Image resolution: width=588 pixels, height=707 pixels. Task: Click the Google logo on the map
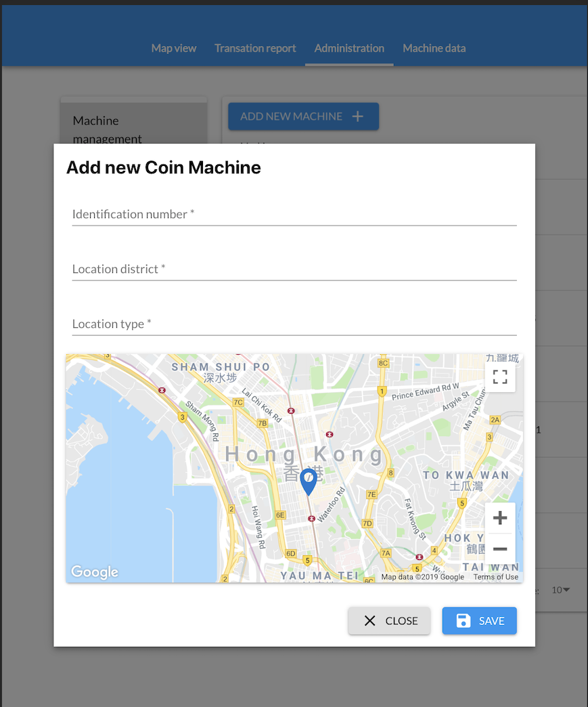coord(93,572)
